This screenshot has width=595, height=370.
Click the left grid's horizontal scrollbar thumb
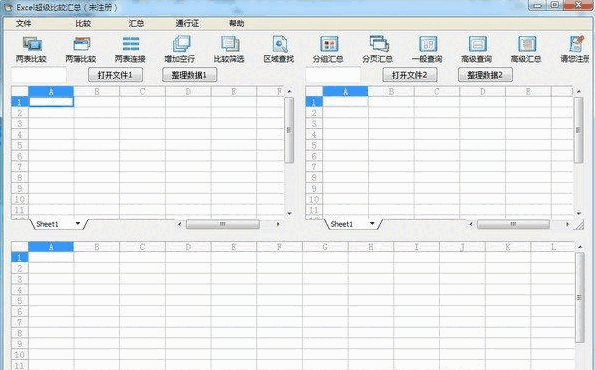pos(223,224)
